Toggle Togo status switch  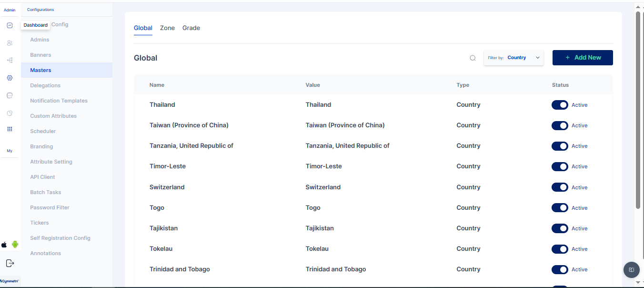pyautogui.click(x=560, y=208)
